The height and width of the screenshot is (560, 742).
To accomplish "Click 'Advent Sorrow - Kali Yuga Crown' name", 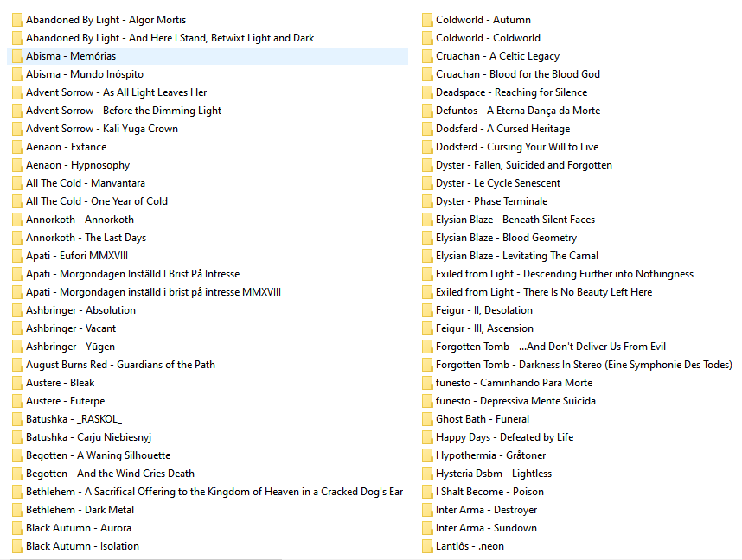I will 102,129.
